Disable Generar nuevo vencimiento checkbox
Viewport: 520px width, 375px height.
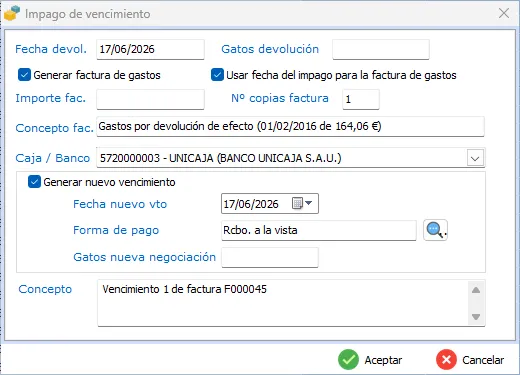34,182
